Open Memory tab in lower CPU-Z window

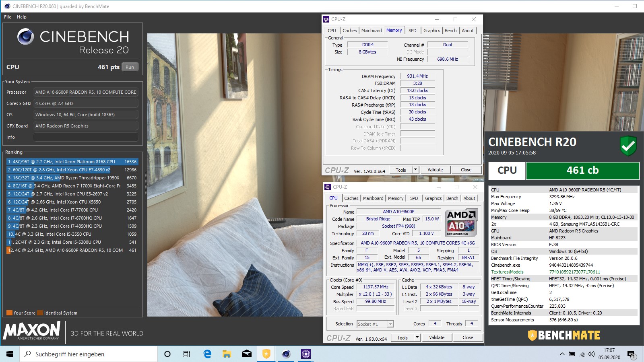click(x=396, y=198)
